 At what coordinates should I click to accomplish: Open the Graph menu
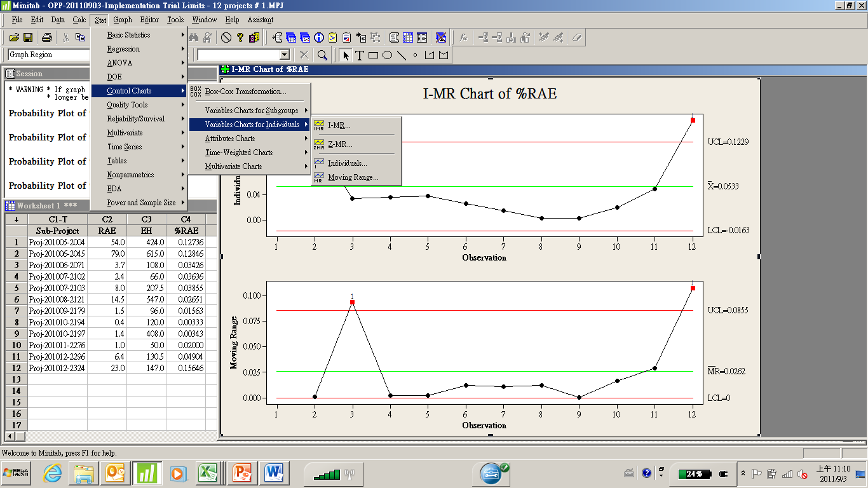pos(123,20)
